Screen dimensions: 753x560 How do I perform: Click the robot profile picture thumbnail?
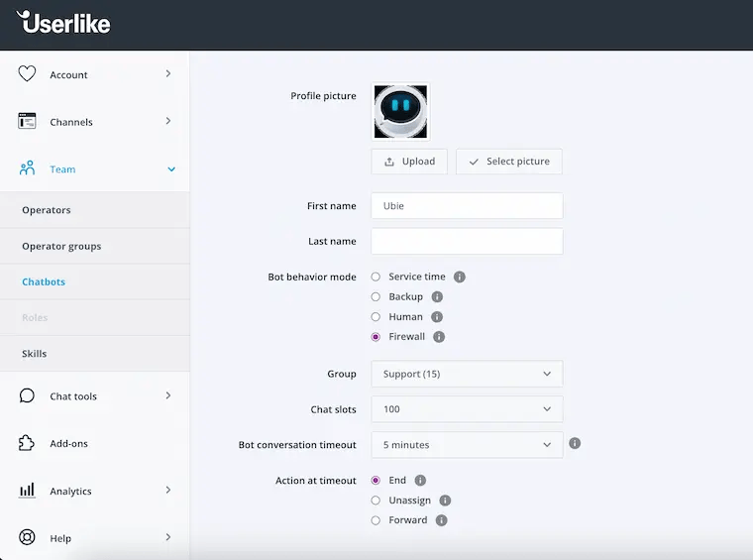pos(400,111)
